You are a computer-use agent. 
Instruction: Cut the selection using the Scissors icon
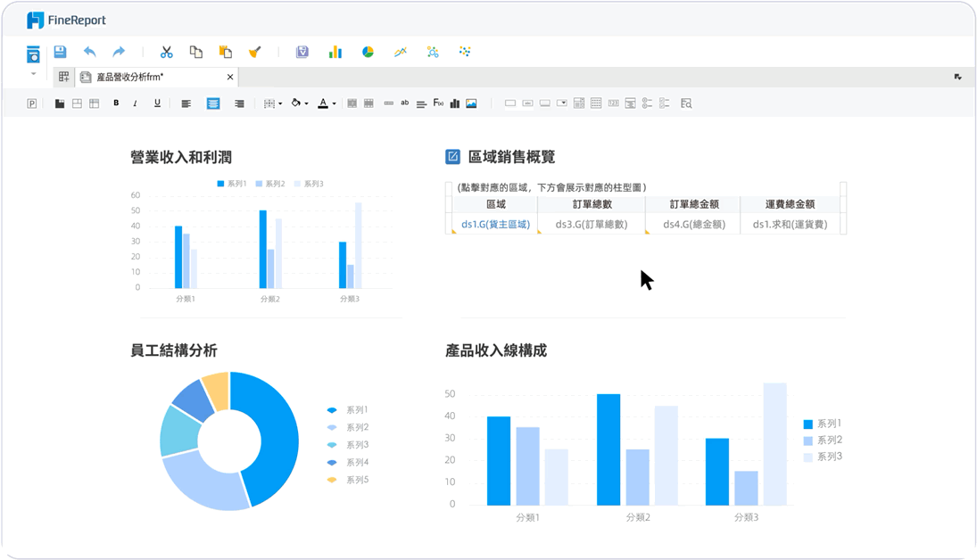[167, 52]
